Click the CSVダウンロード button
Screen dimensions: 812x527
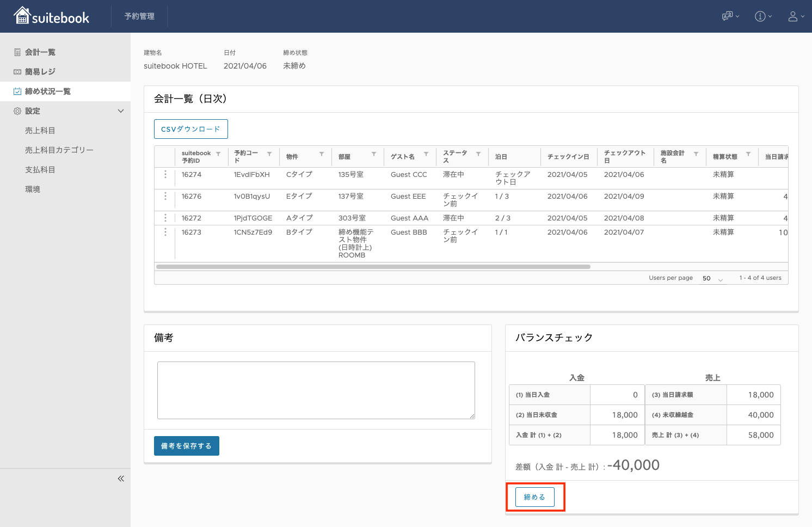(191, 129)
